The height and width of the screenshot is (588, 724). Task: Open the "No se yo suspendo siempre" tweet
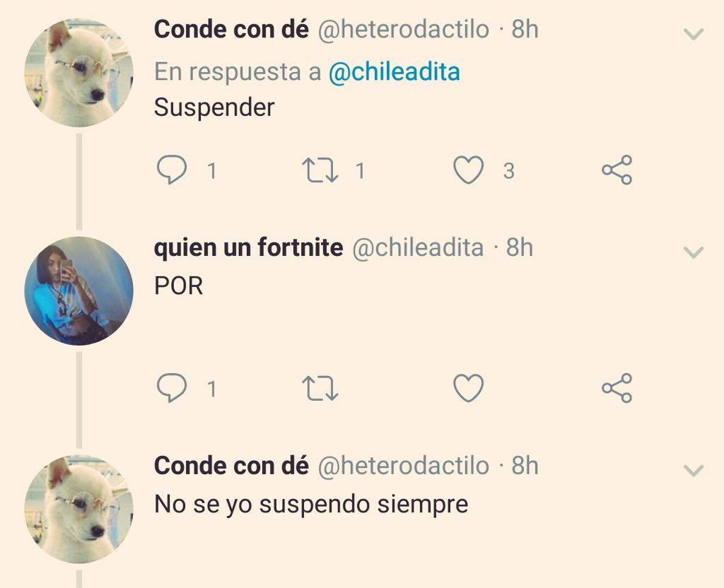click(311, 503)
